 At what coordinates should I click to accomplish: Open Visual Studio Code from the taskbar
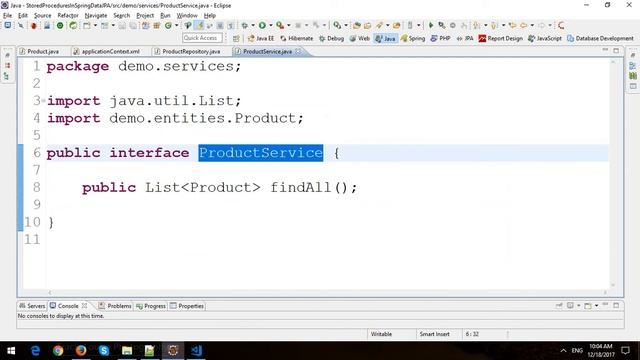click(x=196, y=351)
